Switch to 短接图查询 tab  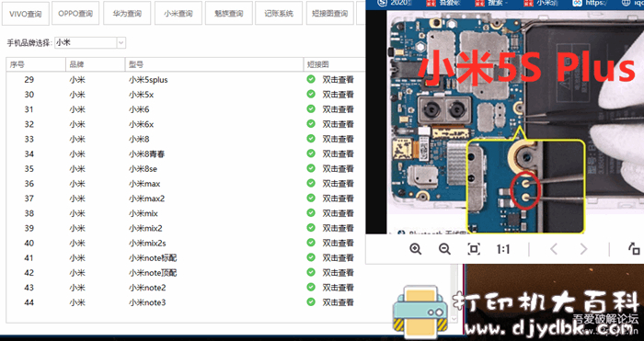pos(329,14)
